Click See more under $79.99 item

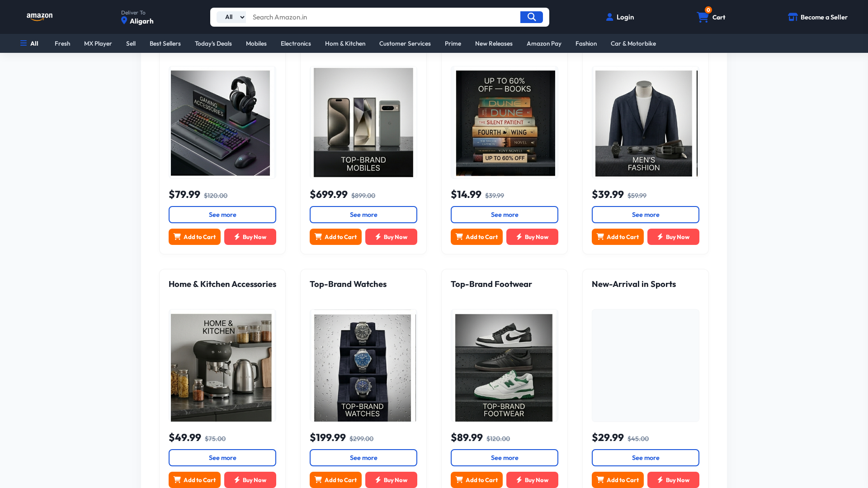tap(222, 215)
